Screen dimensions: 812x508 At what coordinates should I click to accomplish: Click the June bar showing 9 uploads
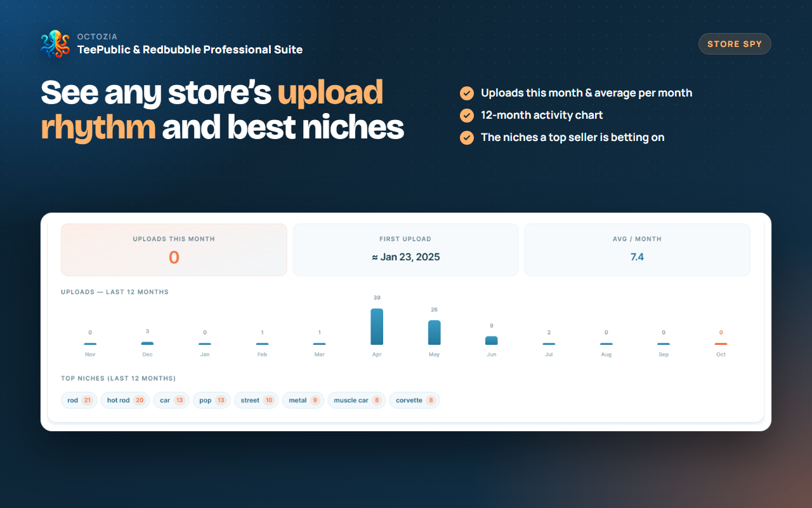[492, 340]
